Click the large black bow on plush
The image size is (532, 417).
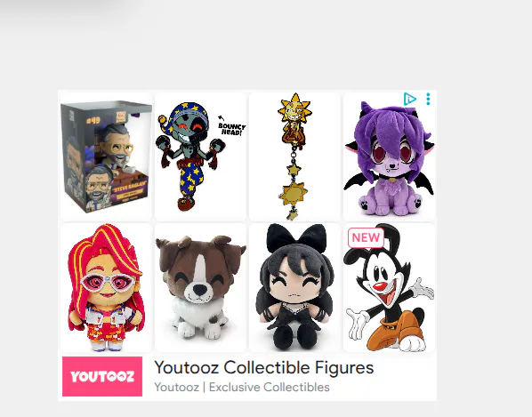click(296, 237)
